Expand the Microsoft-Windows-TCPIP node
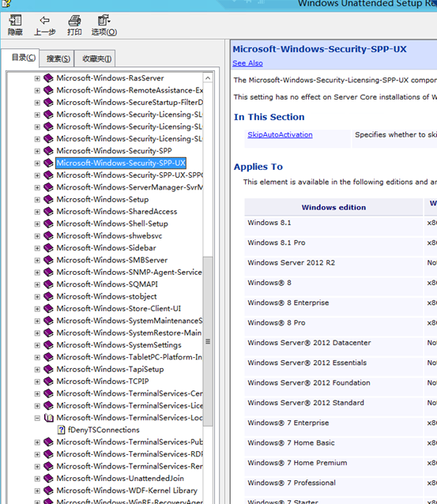This screenshot has height=504, width=437. [x=37, y=382]
